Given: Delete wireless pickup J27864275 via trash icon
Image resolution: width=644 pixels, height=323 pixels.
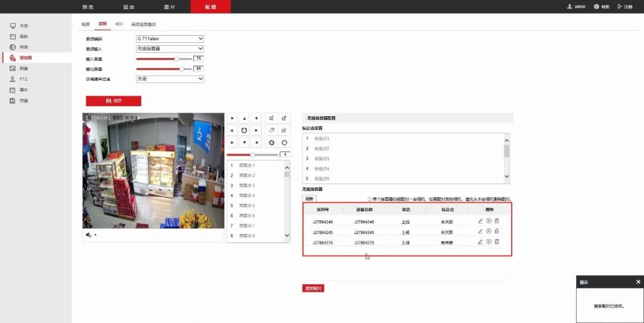Looking at the screenshot, I should tap(497, 242).
